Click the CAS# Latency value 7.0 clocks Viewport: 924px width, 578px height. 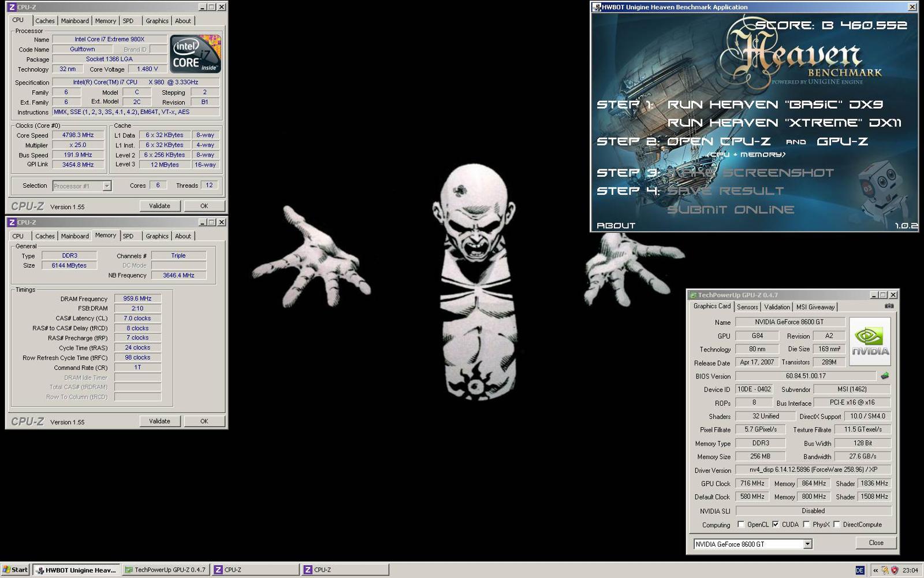[x=137, y=318]
